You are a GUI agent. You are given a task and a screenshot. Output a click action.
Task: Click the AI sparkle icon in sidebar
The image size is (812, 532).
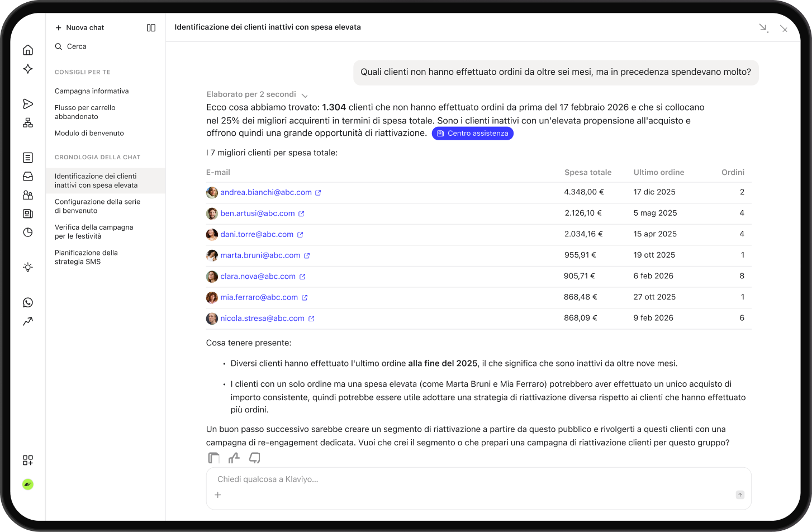(x=28, y=69)
